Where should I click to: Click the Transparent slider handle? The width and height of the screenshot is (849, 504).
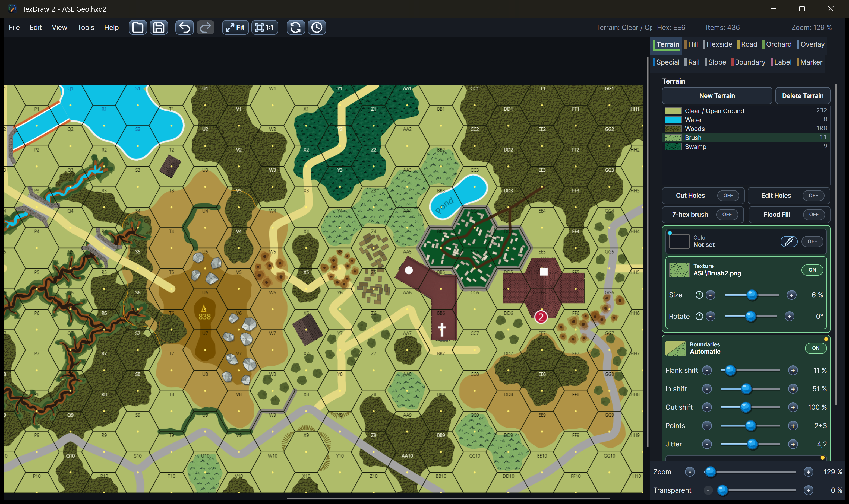coord(722,490)
